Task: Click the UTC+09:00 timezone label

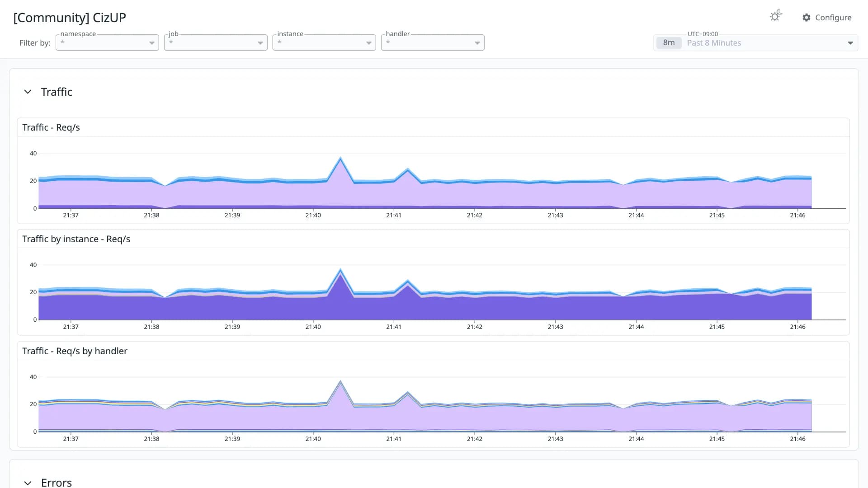Action: point(703,34)
